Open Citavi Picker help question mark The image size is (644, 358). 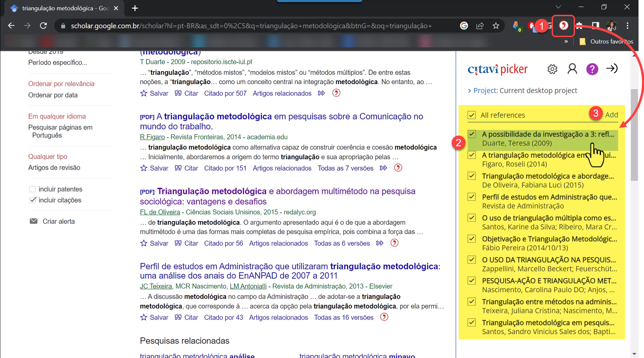[592, 69]
